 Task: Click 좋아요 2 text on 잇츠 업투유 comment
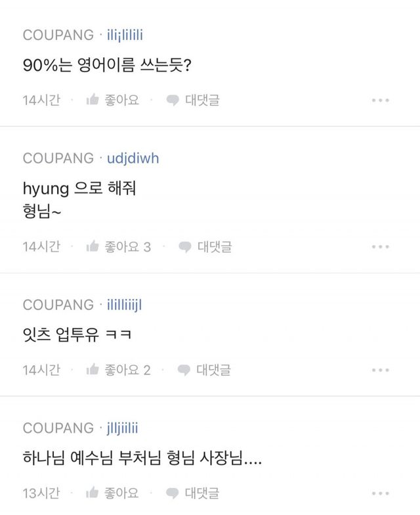pyautogui.click(x=128, y=370)
